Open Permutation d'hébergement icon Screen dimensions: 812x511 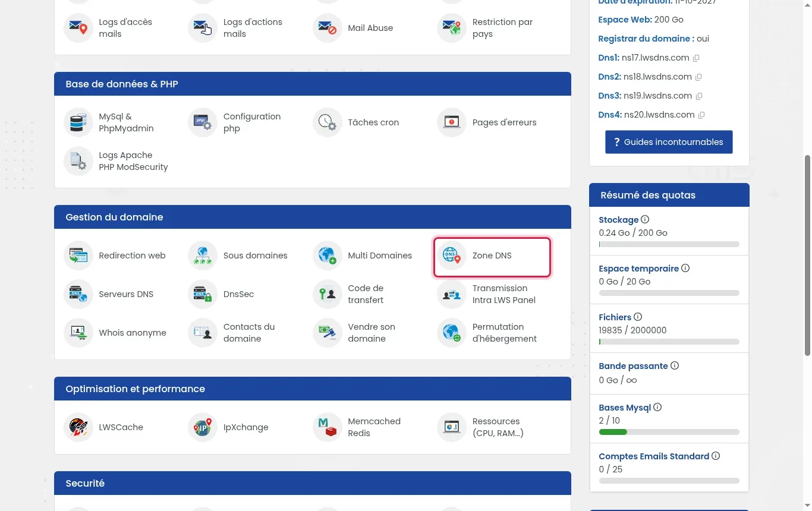coord(452,333)
